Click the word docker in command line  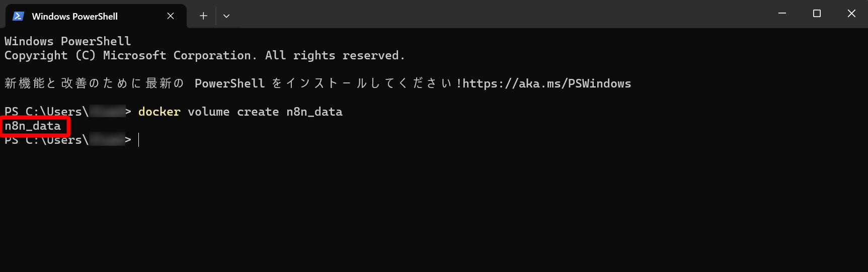click(x=159, y=112)
